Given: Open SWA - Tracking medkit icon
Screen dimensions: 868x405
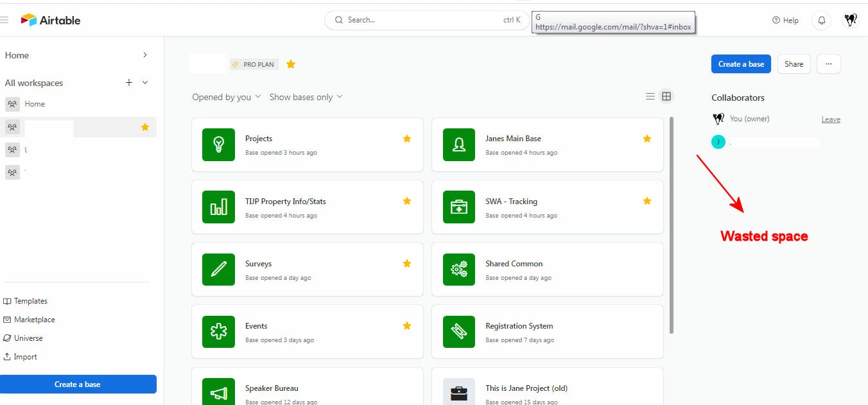Looking at the screenshot, I should click(x=459, y=207).
